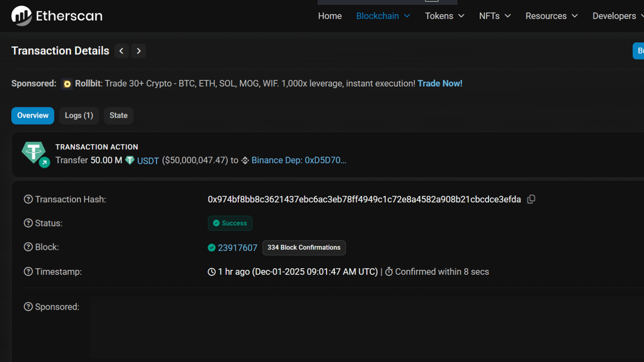Click the question mark icon beside Transaction Hash
Image resolution: width=644 pixels, height=362 pixels.
(27, 199)
